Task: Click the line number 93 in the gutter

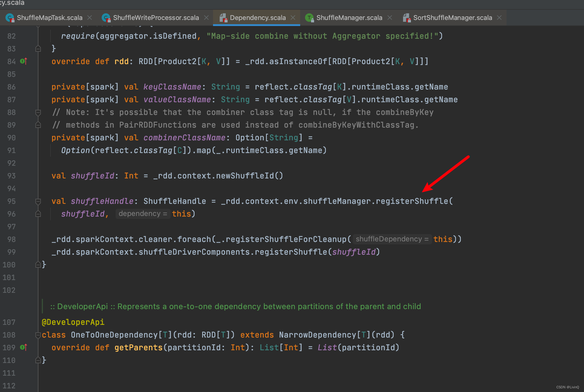Action: click(11, 176)
